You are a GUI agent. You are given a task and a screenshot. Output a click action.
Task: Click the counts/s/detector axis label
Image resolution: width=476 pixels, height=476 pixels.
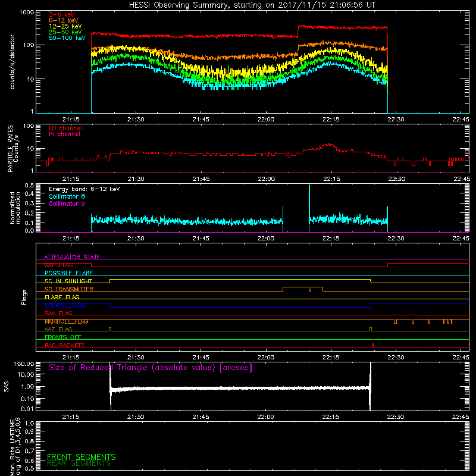click(12, 62)
